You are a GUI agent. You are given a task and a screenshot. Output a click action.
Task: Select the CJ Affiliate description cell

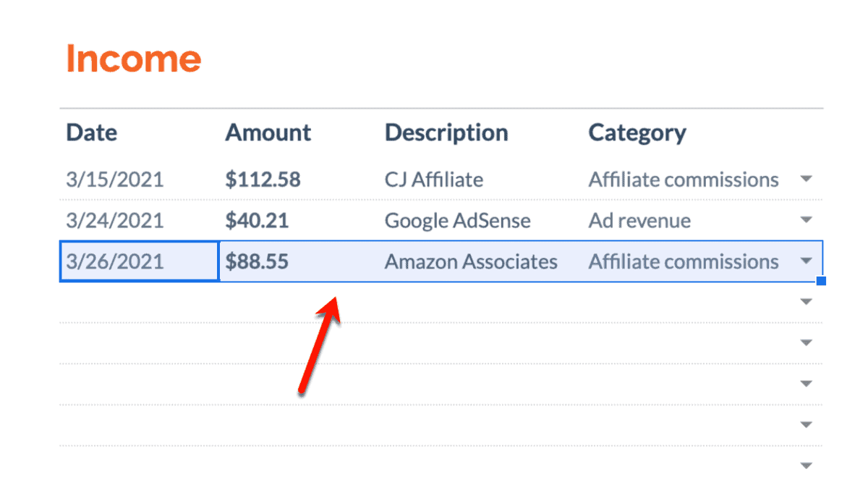[x=480, y=180]
